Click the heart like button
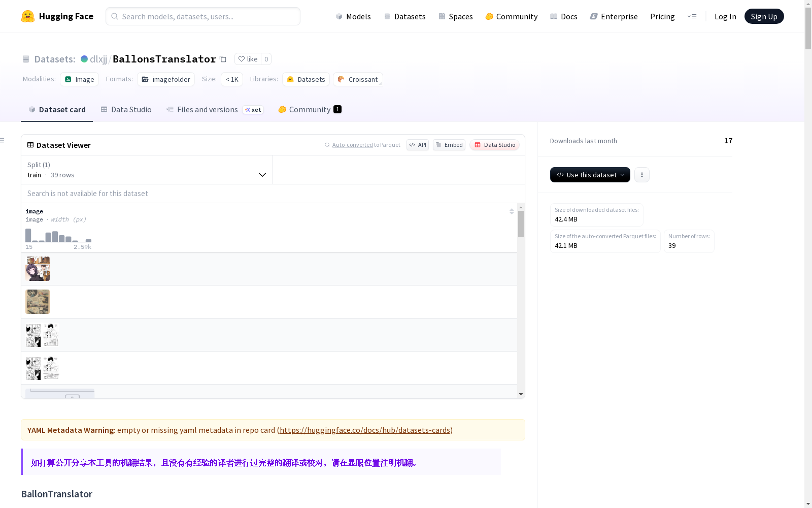 point(248,59)
